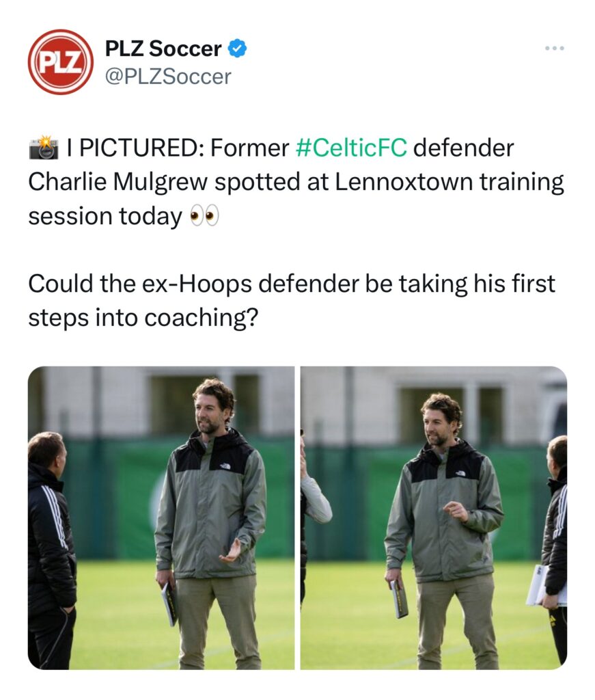
Task: Click the jacket chest logo in right photo
Action: coord(460,474)
